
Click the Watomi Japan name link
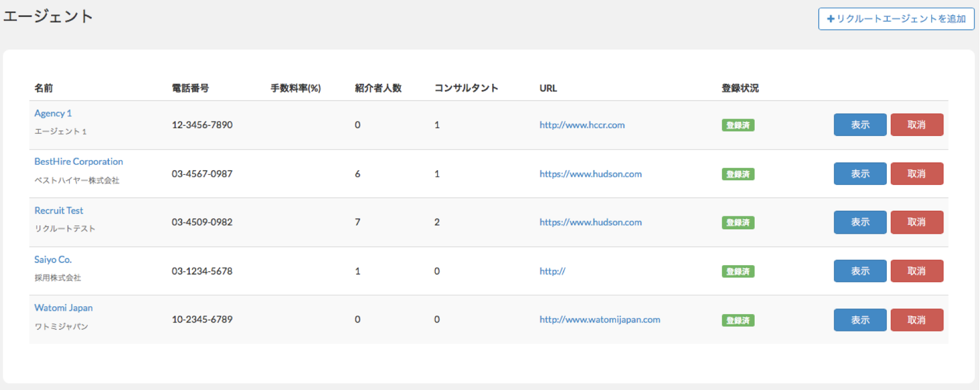(x=63, y=307)
